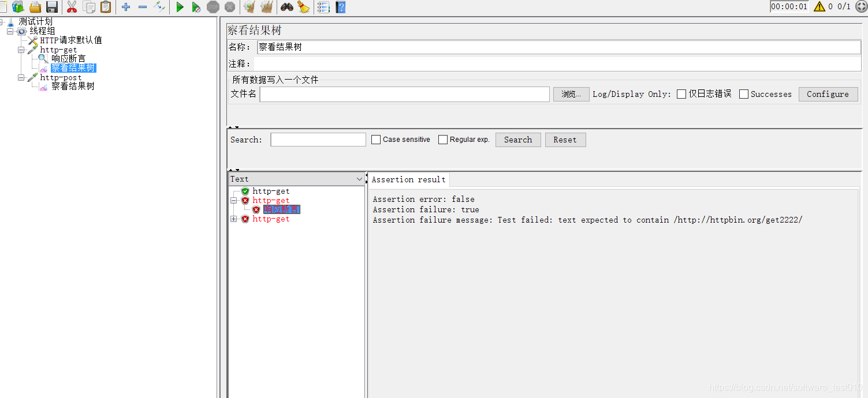
Task: Toggle the Case sensitive checkbox
Action: (376, 140)
